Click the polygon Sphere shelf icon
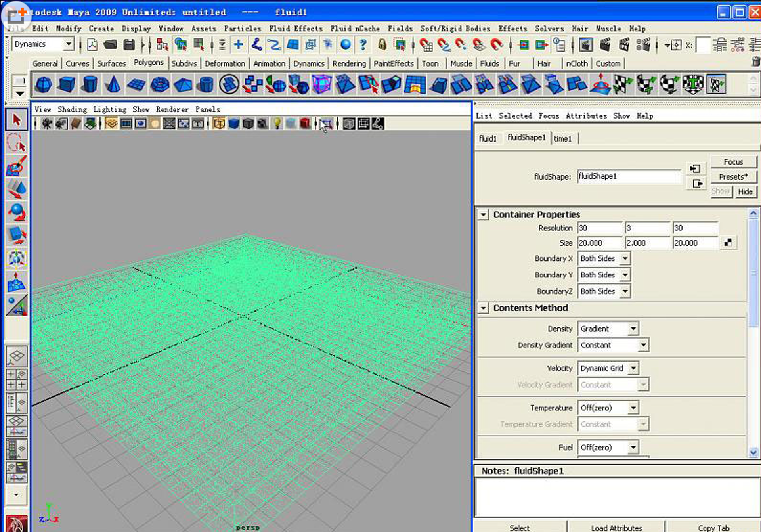Image resolution: width=761 pixels, height=532 pixels. 44,84
